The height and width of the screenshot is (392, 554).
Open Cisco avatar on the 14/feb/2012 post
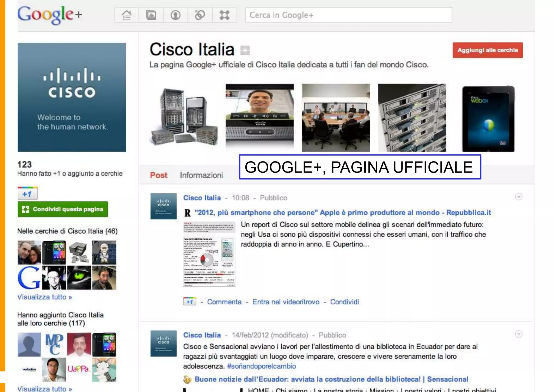point(163,344)
